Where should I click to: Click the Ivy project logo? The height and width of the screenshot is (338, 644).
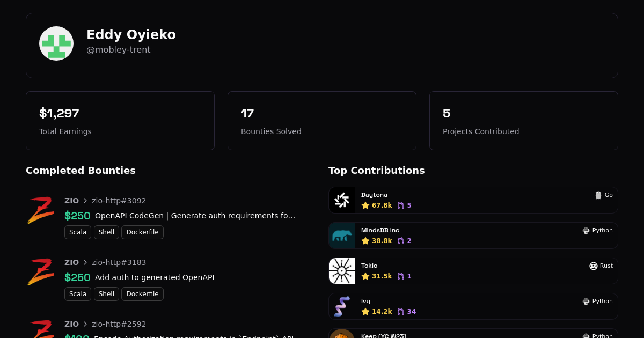342,306
